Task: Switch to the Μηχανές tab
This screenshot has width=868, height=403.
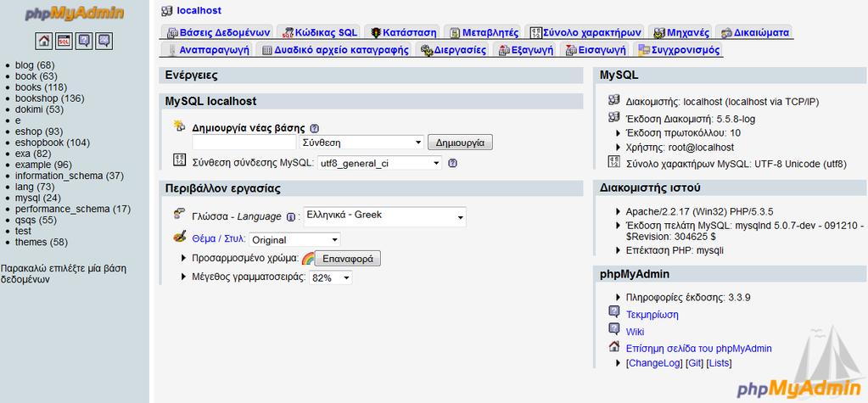Action: pyautogui.click(x=680, y=32)
